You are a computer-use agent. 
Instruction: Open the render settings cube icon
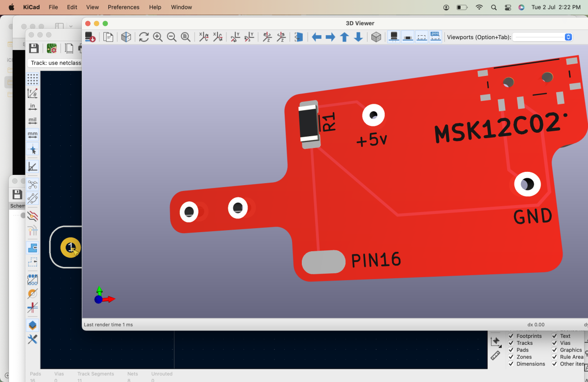pyautogui.click(x=126, y=37)
